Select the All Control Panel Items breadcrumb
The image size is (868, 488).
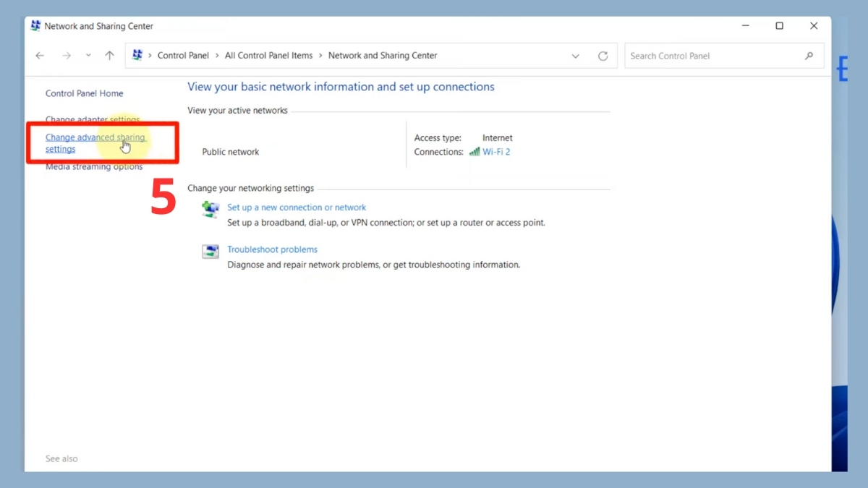pos(268,56)
